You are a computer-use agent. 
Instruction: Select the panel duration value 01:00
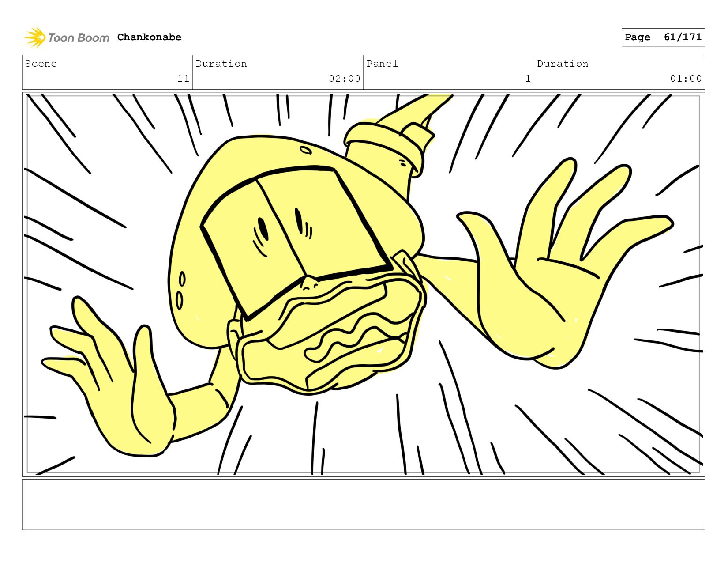(x=686, y=79)
